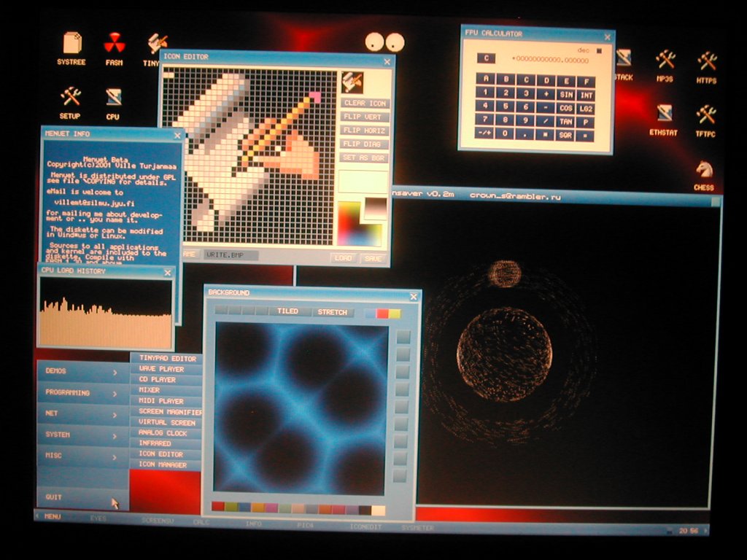Toggle the dec mode box in calculator

599,50
